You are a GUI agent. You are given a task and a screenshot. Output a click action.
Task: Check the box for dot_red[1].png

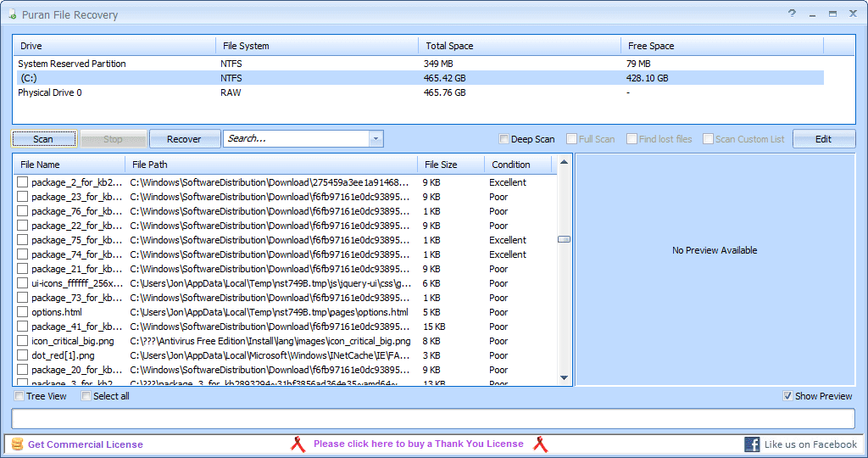pyautogui.click(x=22, y=355)
